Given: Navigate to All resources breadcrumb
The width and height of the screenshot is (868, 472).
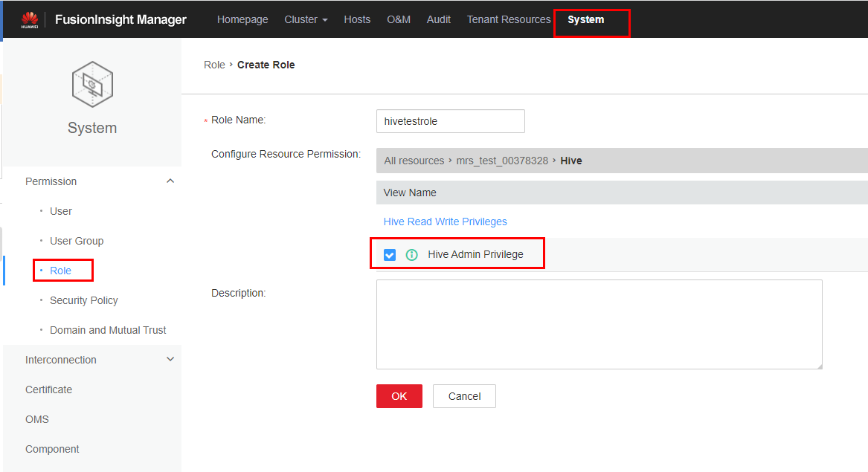Looking at the screenshot, I should click(414, 161).
